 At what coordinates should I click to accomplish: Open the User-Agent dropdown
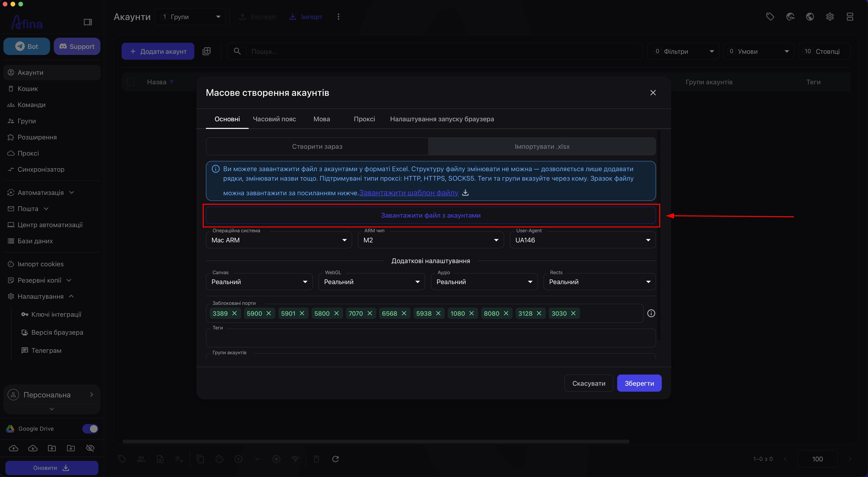click(x=583, y=240)
